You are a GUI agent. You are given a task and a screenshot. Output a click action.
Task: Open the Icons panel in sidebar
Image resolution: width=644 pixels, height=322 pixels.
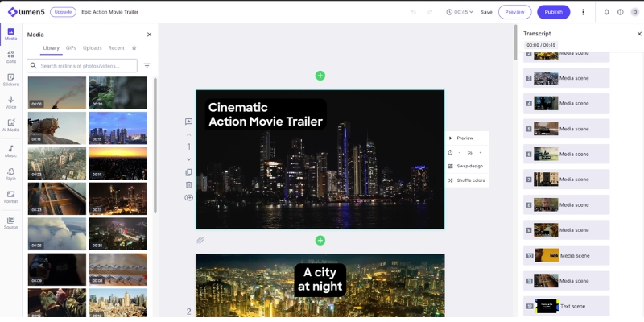pos(10,57)
